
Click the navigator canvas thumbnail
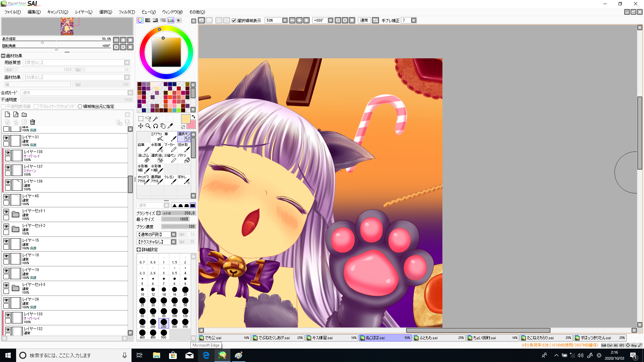point(67,26)
